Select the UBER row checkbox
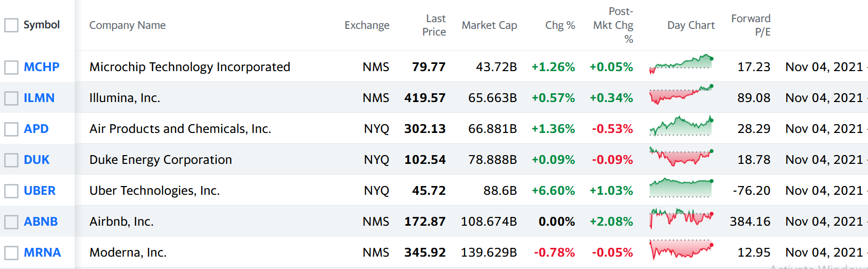868x269 pixels. click(11, 191)
